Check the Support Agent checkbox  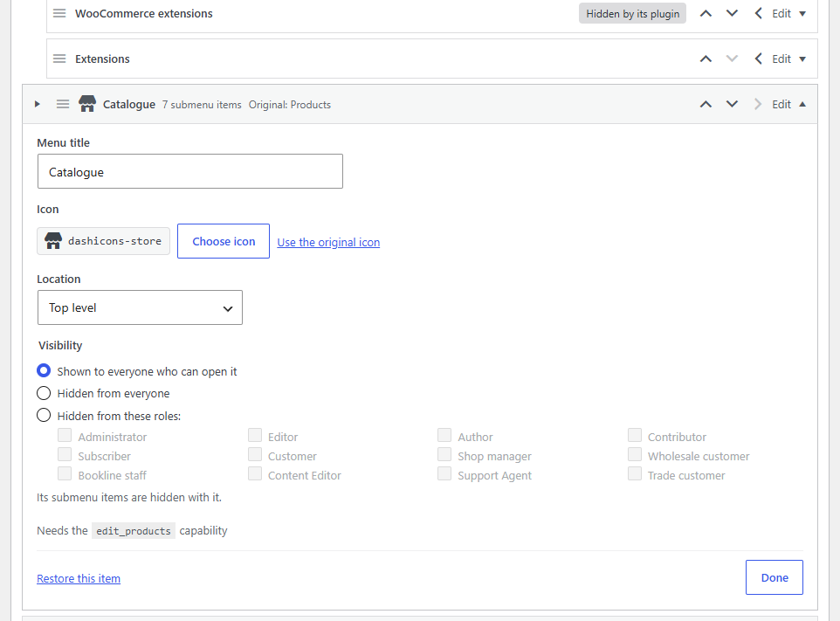[444, 473]
